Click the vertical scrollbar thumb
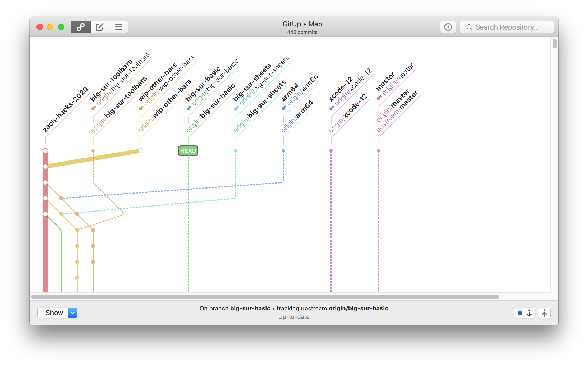This screenshot has height=367, width=588. [x=554, y=44]
